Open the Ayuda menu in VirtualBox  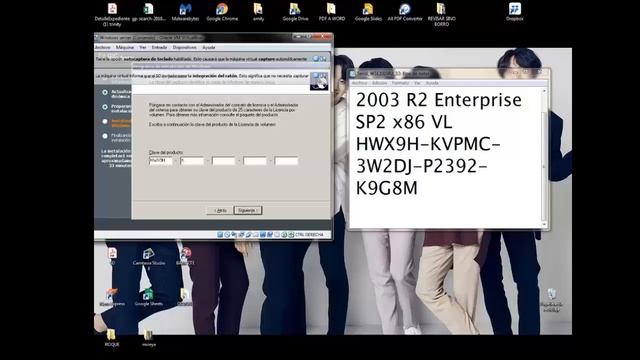point(209,47)
